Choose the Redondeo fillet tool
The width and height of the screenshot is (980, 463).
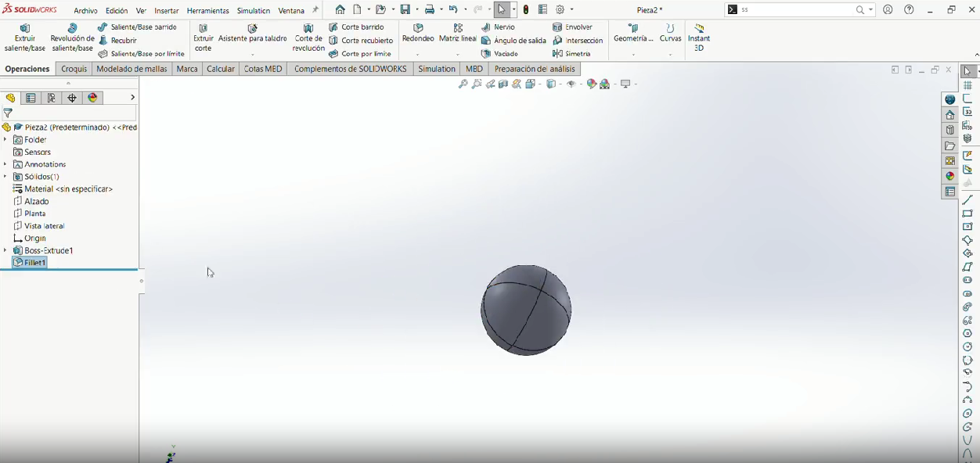(x=418, y=33)
